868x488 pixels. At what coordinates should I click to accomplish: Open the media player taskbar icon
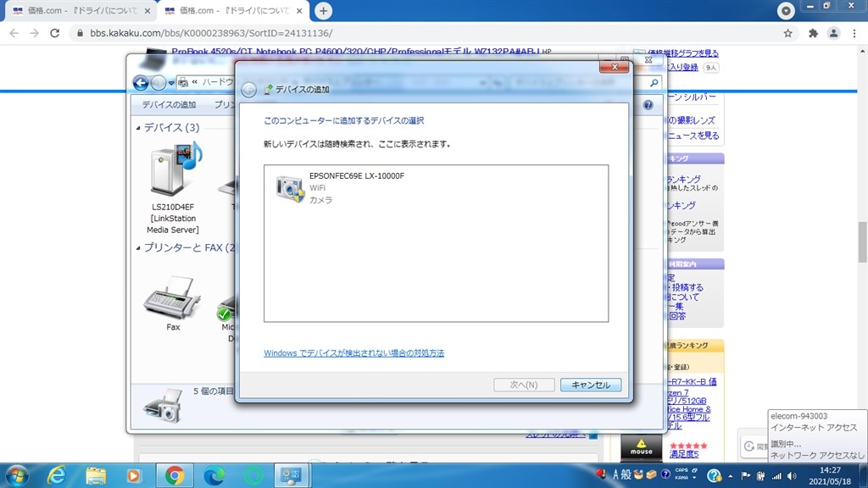[x=133, y=476]
